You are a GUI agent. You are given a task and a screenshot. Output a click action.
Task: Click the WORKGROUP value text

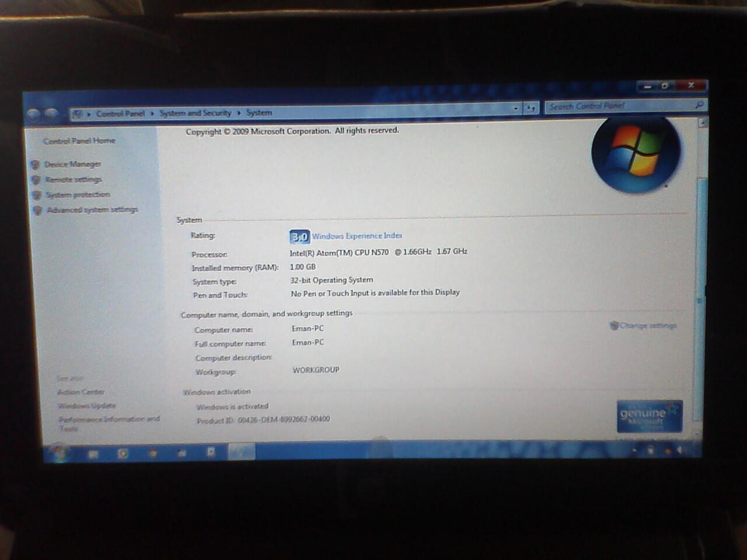pyautogui.click(x=316, y=370)
